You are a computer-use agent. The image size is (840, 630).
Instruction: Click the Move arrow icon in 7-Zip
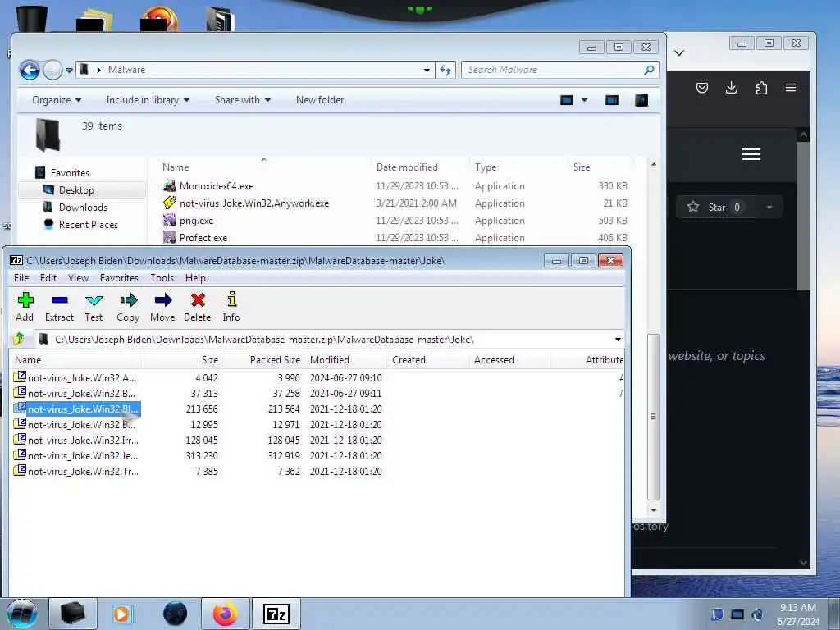coord(163,307)
